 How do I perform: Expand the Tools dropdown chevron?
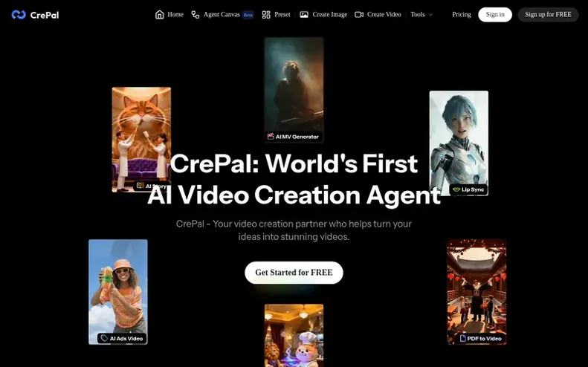pos(430,15)
